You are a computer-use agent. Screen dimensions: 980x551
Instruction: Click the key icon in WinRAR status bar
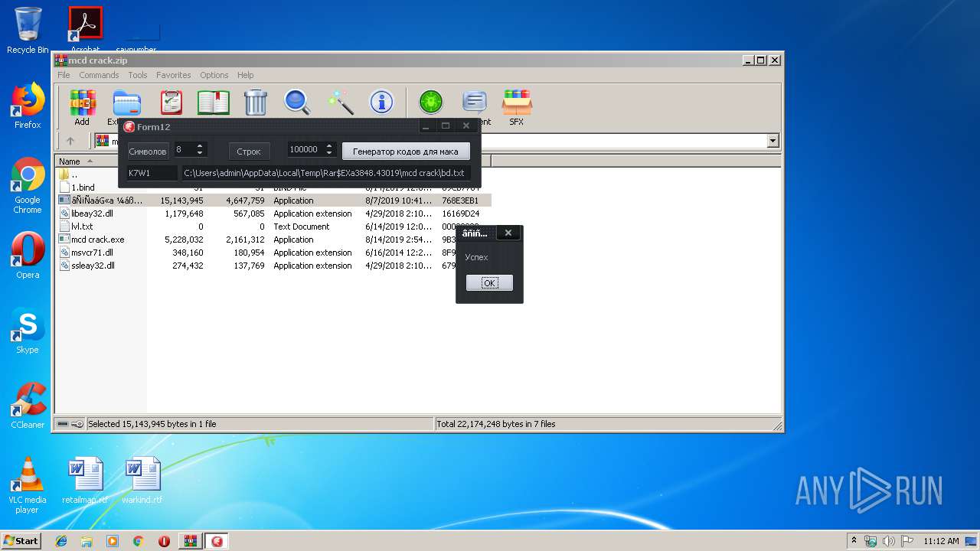coord(77,424)
